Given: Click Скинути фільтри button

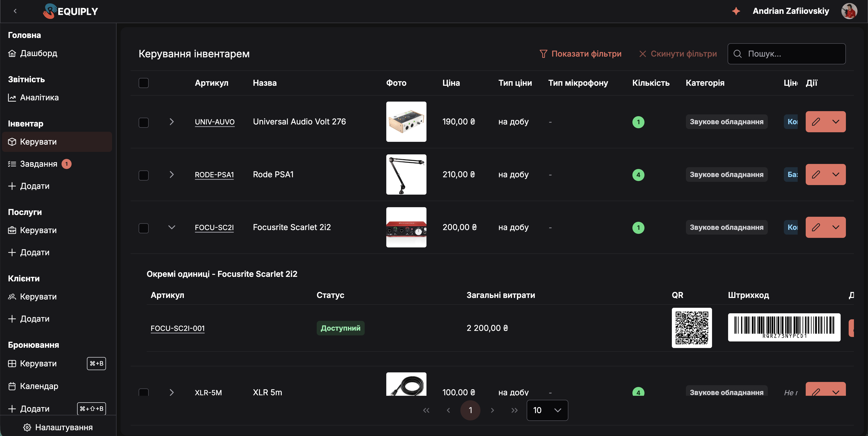Looking at the screenshot, I should [x=678, y=54].
